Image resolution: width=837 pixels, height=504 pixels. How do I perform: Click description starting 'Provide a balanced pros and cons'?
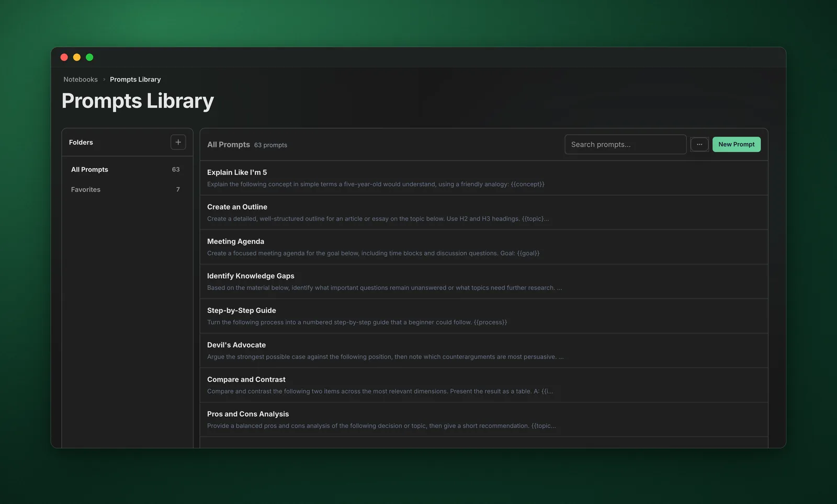coord(381,426)
